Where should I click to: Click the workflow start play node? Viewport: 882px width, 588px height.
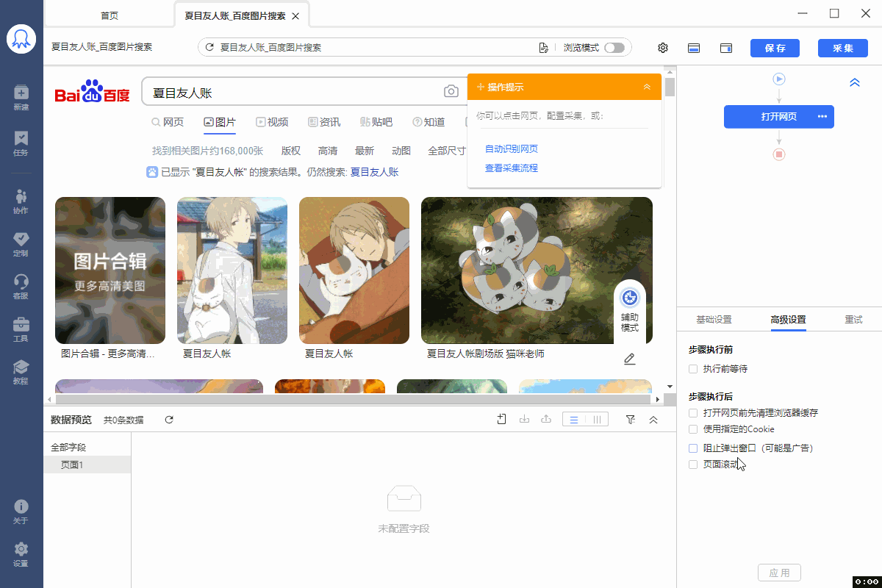(779, 79)
